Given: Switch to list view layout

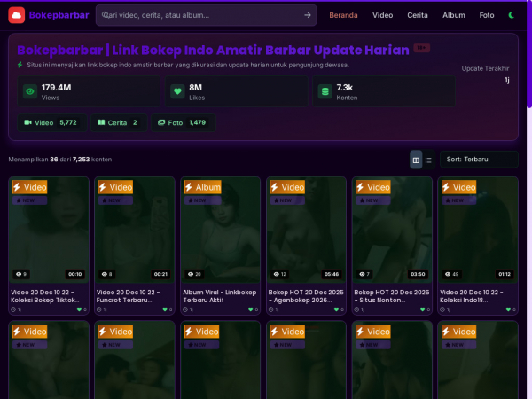Looking at the screenshot, I should (x=428, y=160).
